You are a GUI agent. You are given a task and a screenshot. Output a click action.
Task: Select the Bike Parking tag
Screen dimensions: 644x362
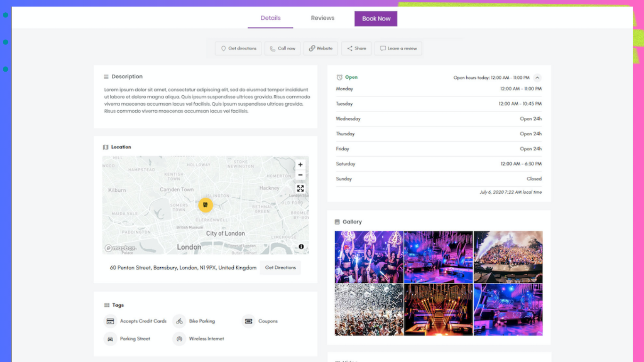pyautogui.click(x=194, y=321)
